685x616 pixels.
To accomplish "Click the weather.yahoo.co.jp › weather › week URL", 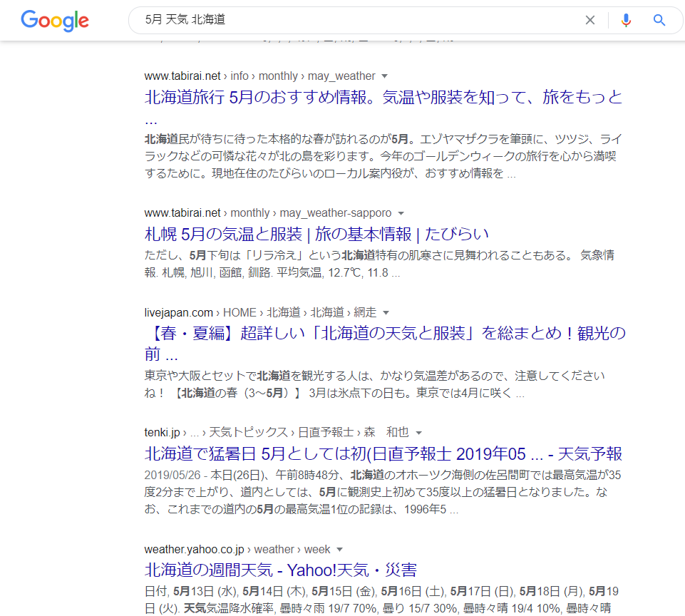I will coord(237,550).
